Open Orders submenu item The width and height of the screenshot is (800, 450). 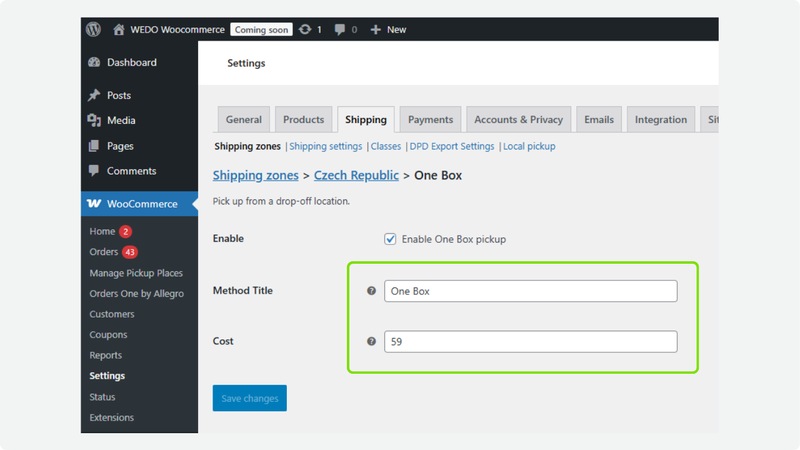(104, 252)
